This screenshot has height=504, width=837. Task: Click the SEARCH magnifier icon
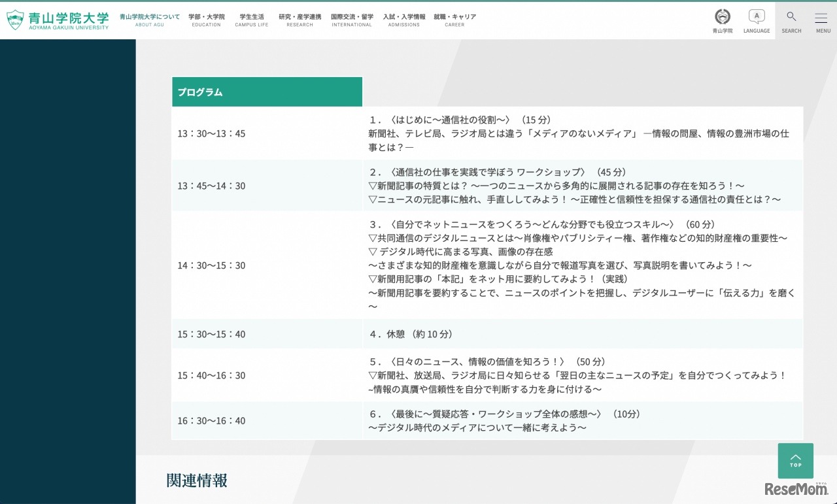(791, 18)
